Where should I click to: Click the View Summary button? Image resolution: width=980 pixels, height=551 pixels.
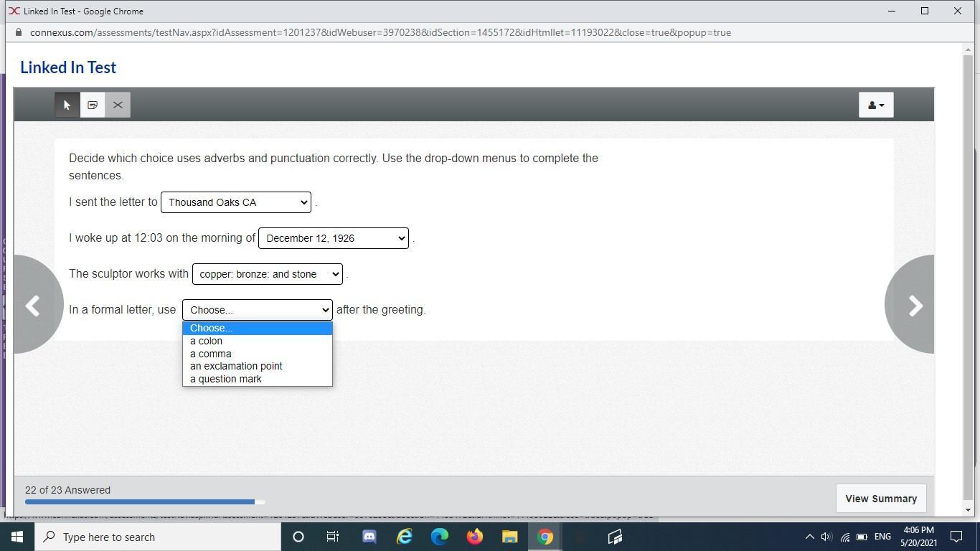(x=881, y=499)
